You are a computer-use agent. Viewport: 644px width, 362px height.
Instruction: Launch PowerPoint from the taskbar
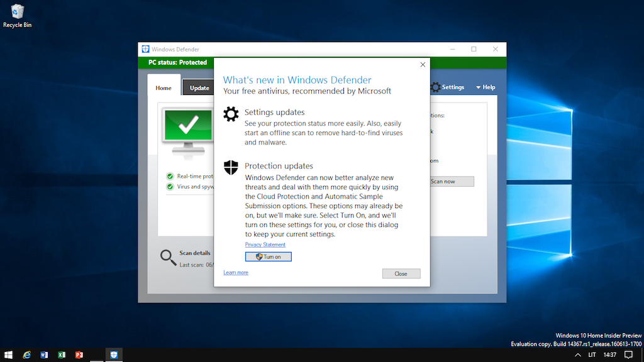pos(79,355)
